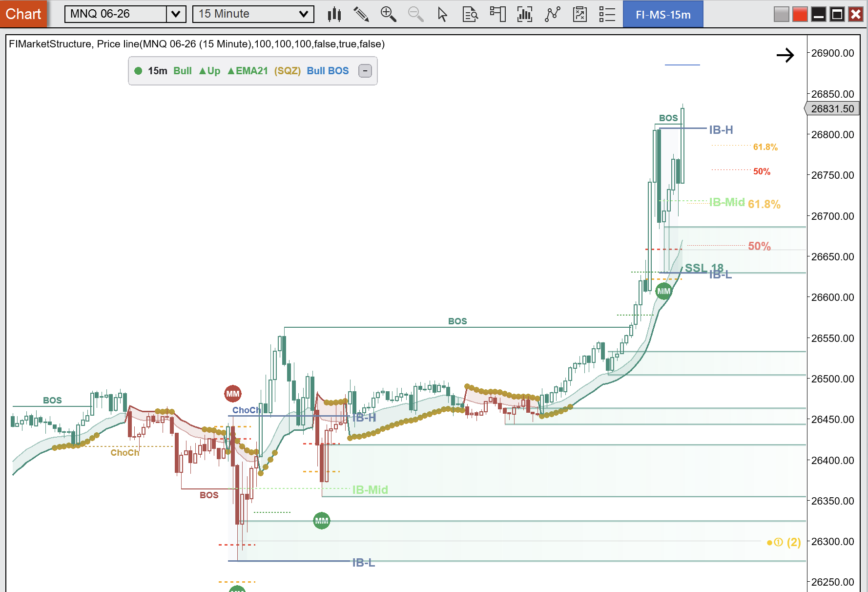The image size is (868, 592).
Task: Click the right arrow scroll indicator
Action: (x=785, y=55)
